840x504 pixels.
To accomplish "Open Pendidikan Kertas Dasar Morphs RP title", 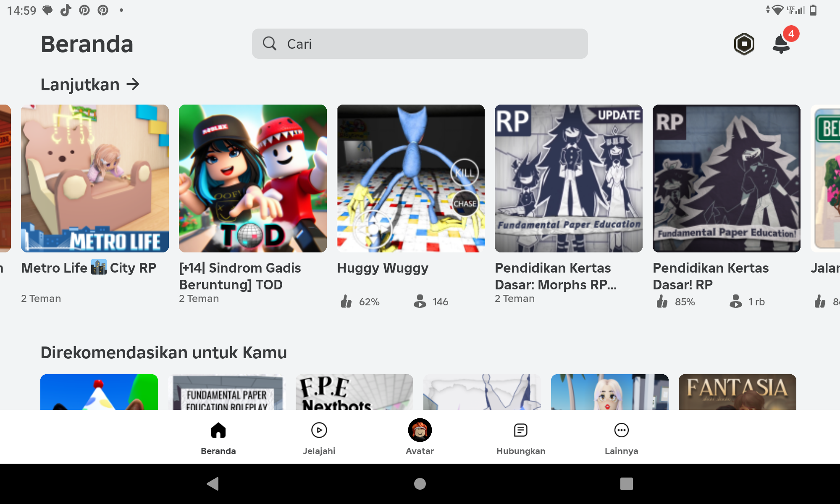I will click(x=555, y=276).
